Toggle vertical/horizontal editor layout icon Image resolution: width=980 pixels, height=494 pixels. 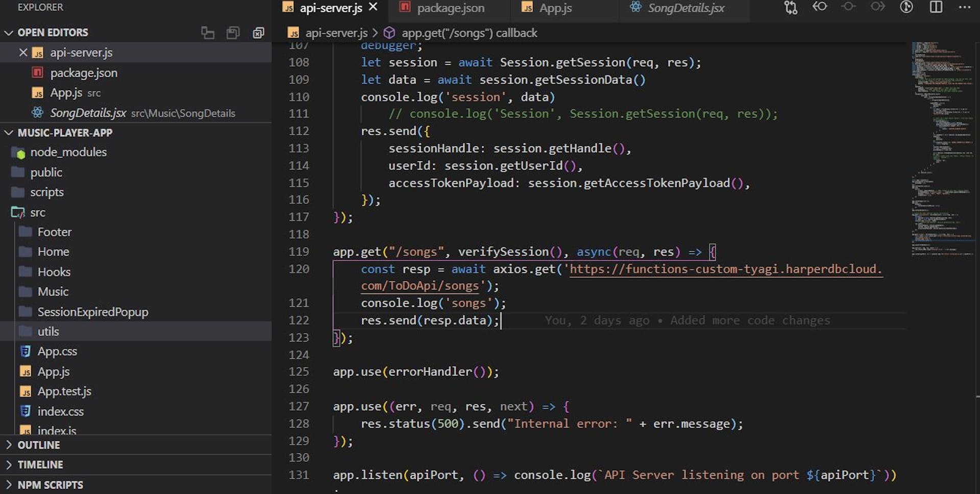[208, 33]
